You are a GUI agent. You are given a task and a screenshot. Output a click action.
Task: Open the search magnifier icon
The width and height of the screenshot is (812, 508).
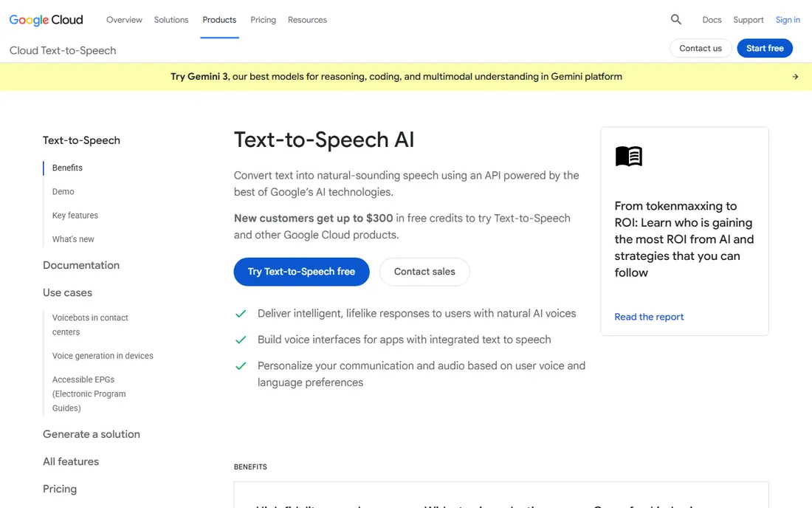click(x=675, y=20)
